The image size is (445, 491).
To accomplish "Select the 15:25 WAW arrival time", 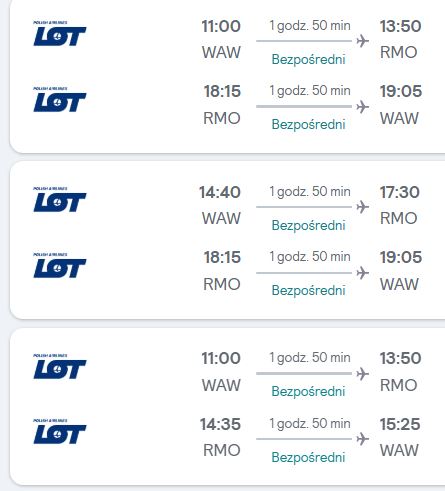I will point(400,424).
